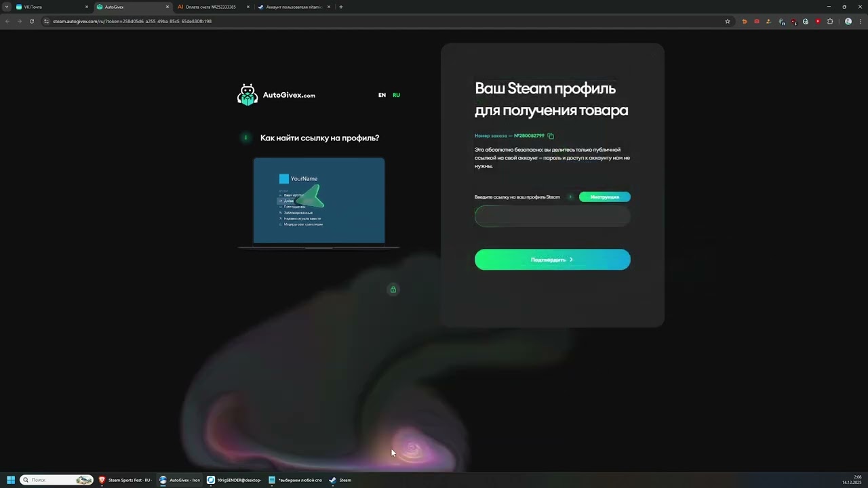868x488 pixels.
Task: Open the browser profile avatar
Action: [848, 21]
